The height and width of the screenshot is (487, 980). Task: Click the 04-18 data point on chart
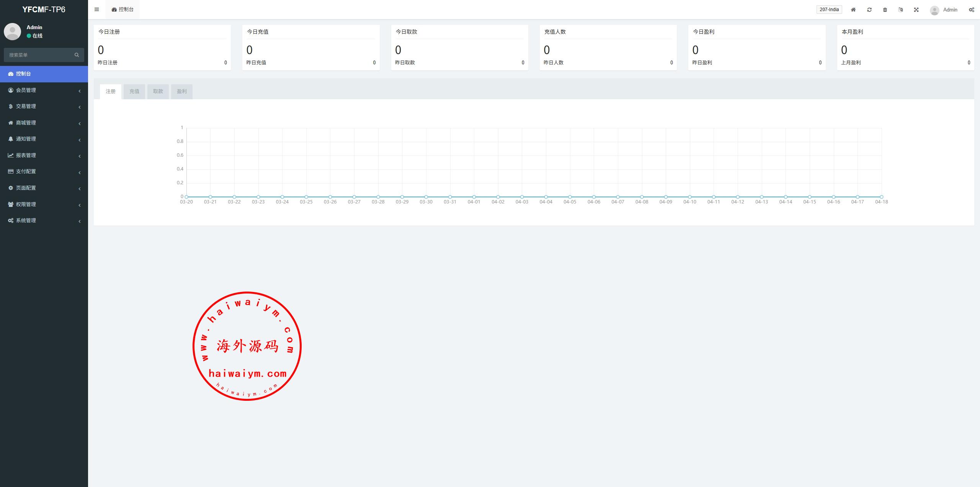pyautogui.click(x=881, y=197)
